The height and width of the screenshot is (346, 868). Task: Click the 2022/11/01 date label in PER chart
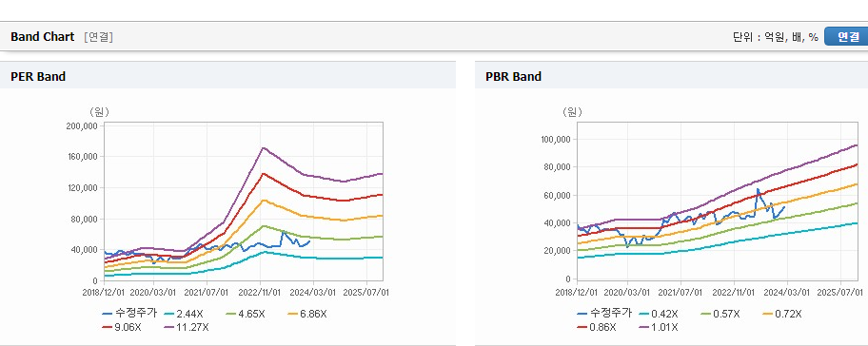coord(260,292)
